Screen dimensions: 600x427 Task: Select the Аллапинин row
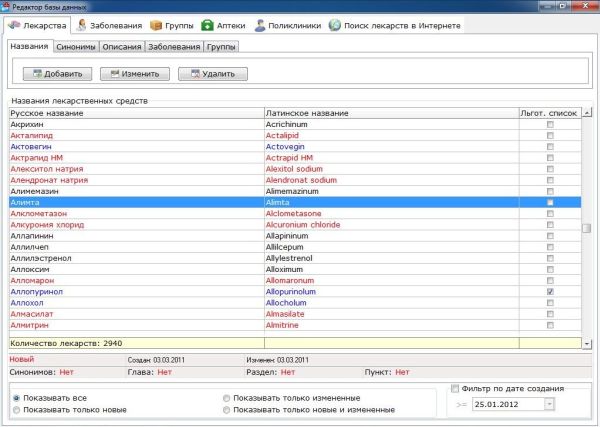[295, 236]
